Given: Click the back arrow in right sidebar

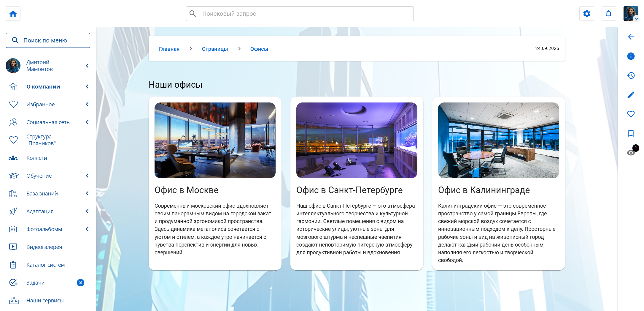Looking at the screenshot, I should (631, 37).
